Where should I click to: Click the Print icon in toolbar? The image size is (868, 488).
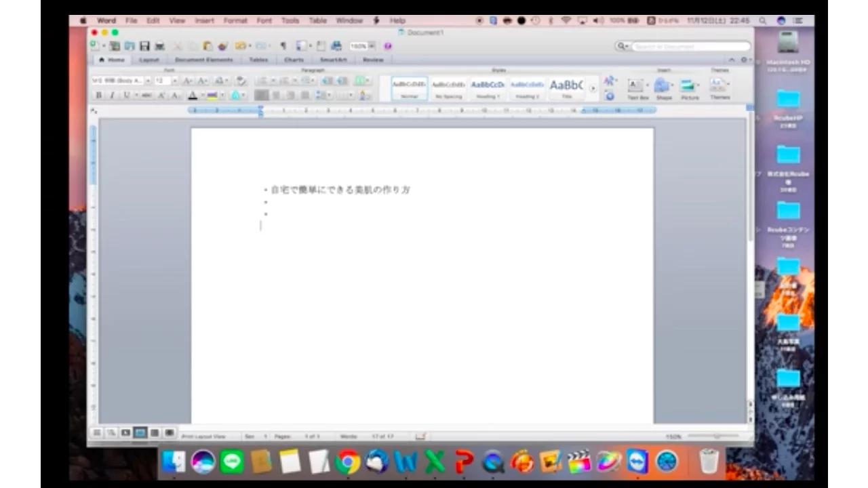(159, 46)
